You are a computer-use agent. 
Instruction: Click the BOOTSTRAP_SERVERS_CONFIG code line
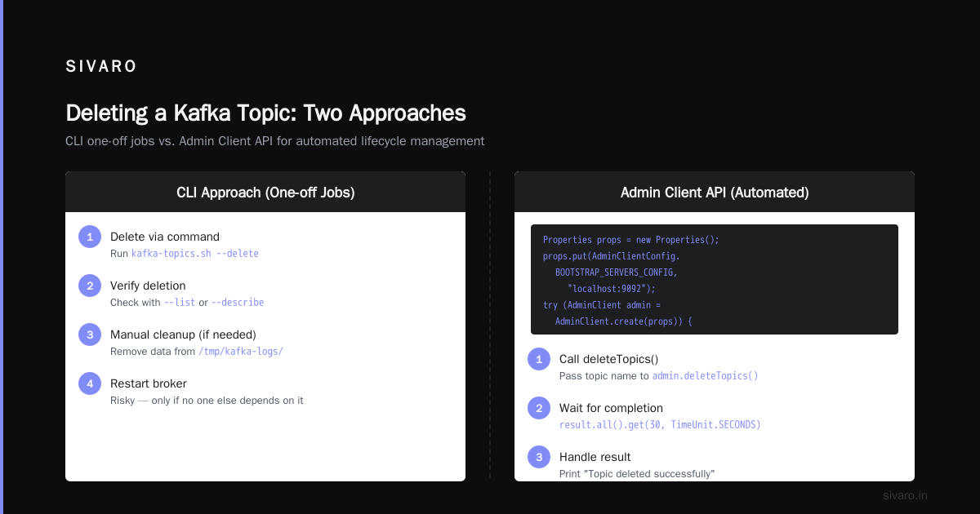point(617,273)
